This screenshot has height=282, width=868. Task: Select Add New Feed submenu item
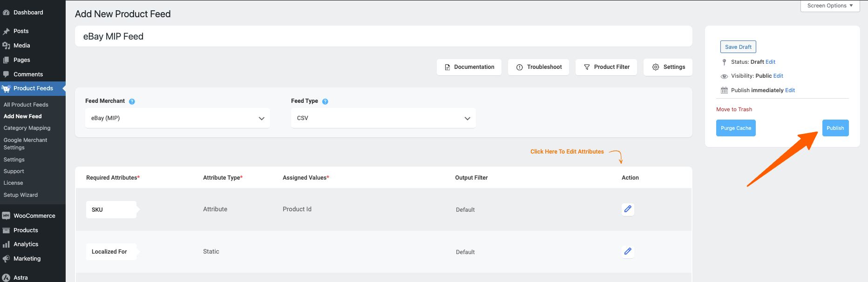(x=23, y=116)
